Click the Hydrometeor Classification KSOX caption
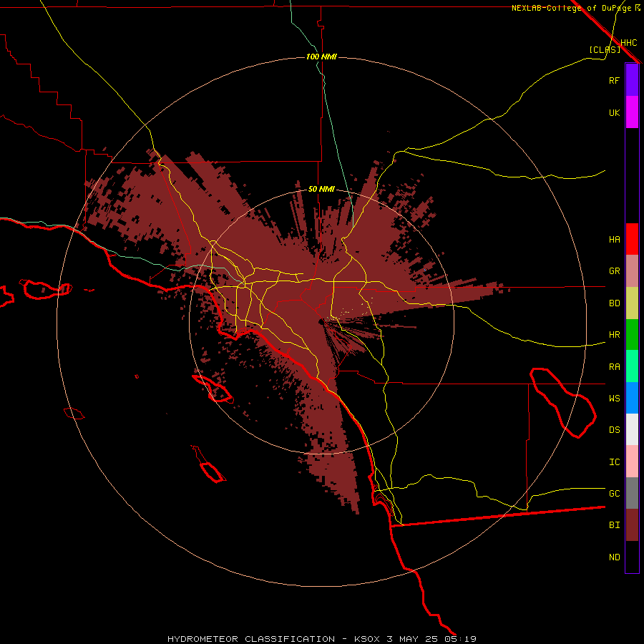644x644 pixels. pyautogui.click(x=321, y=639)
